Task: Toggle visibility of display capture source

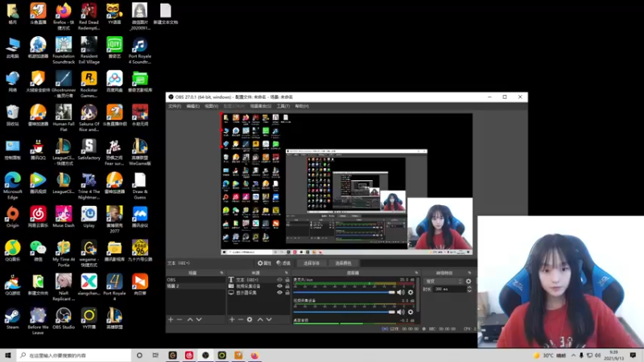Action: 279,293
